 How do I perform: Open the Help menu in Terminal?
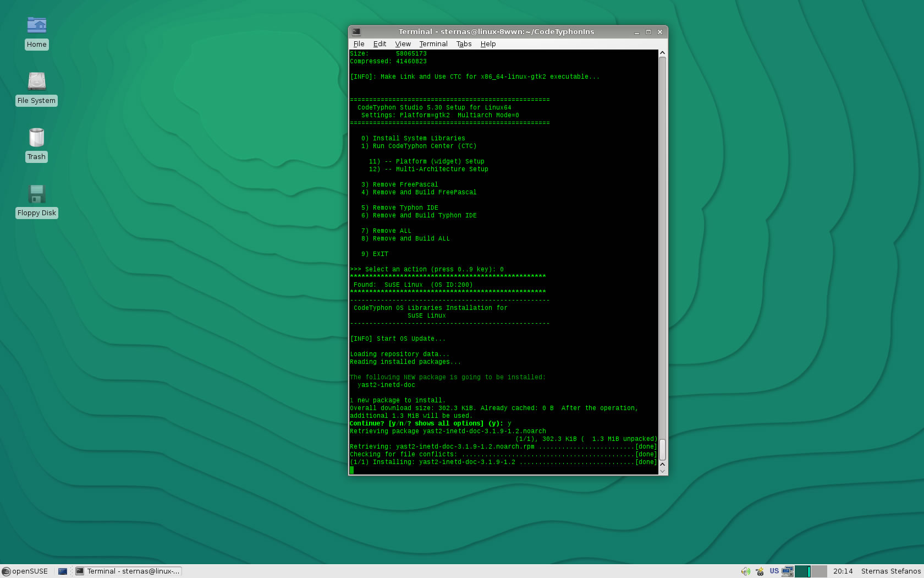point(488,44)
